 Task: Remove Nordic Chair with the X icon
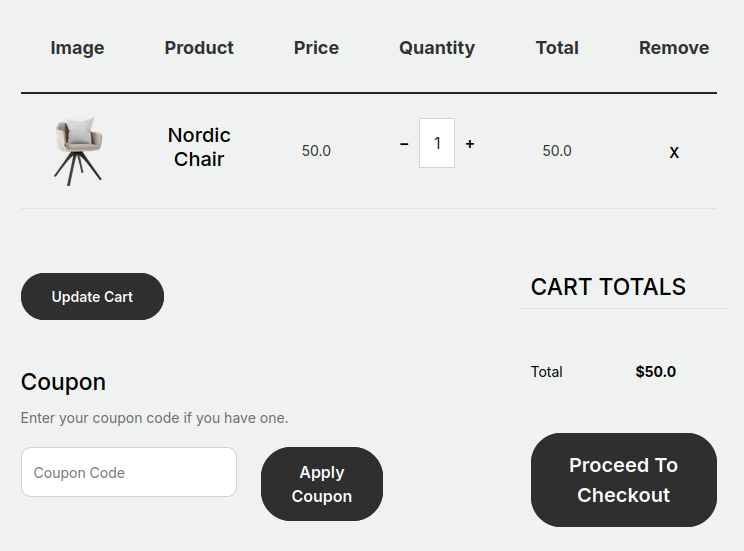click(x=674, y=152)
